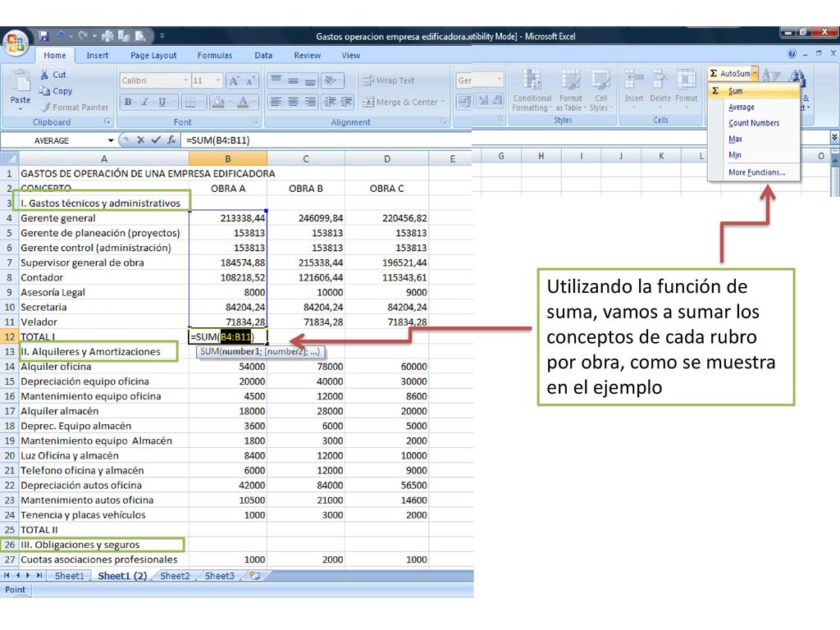Screen dimensions: 840x630
Task: Save the workbook from the Quick Access toolbar
Action: [x=44, y=36]
